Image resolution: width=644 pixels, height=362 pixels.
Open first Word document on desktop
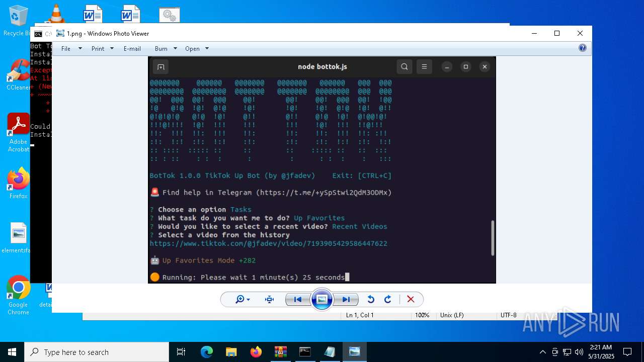(x=93, y=14)
